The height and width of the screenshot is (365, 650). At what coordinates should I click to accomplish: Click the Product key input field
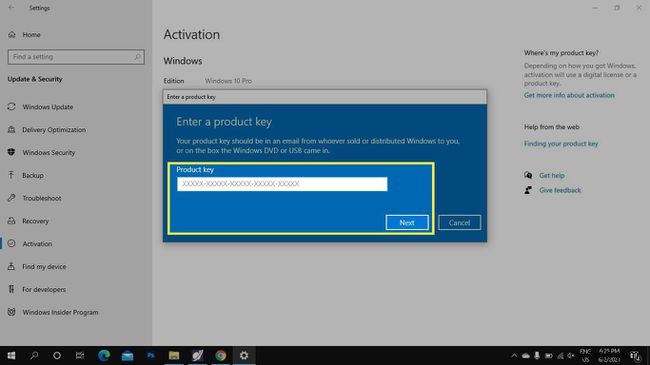(282, 184)
